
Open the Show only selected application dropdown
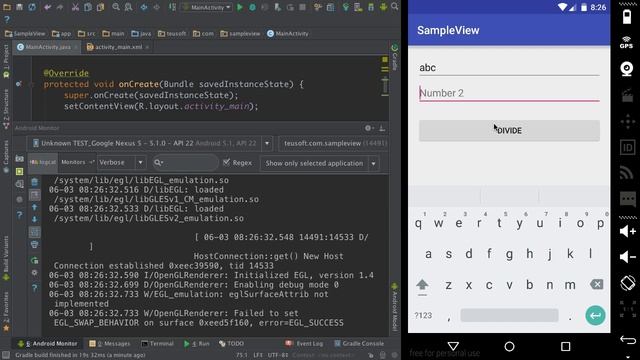320,163
